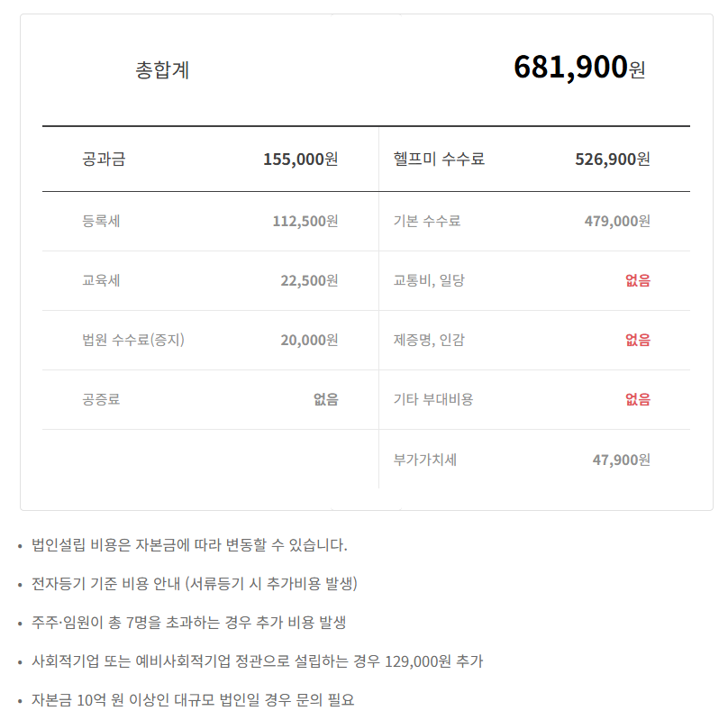Click the 526,900원 수수료 amount
Image resolution: width=728 pixels, height=720 pixels.
click(x=612, y=159)
